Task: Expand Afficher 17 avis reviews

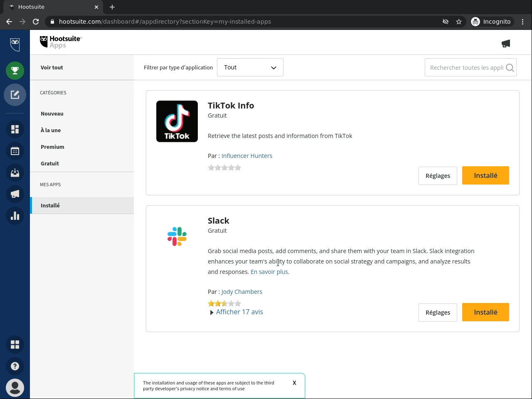Action: point(239,312)
